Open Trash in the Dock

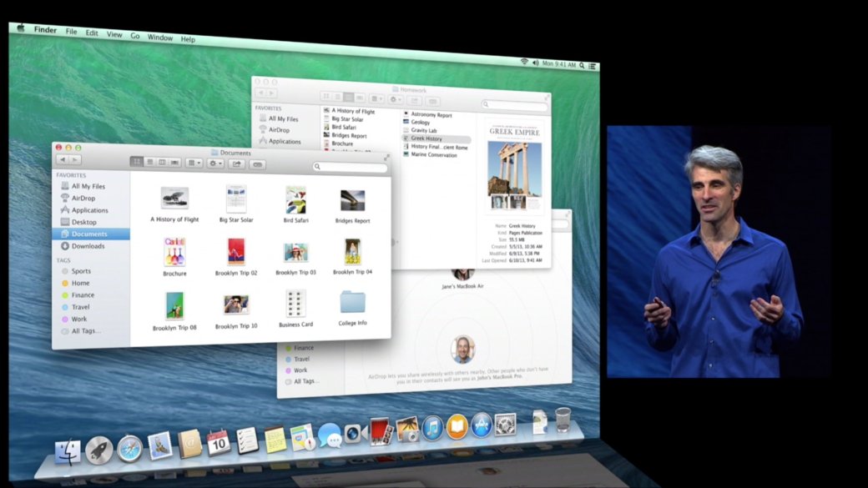tap(563, 420)
